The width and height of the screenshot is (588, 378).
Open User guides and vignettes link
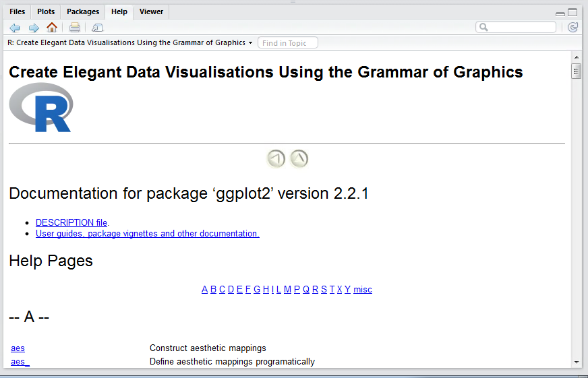coord(148,233)
